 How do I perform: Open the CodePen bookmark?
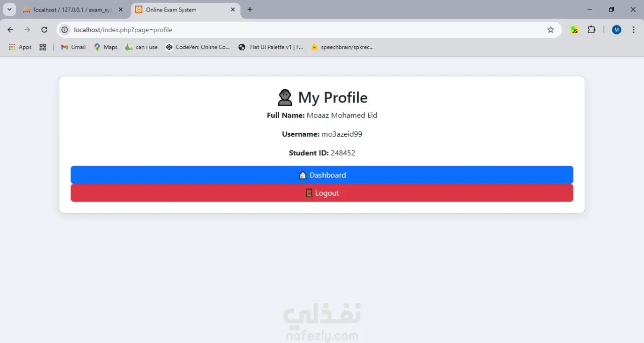198,47
